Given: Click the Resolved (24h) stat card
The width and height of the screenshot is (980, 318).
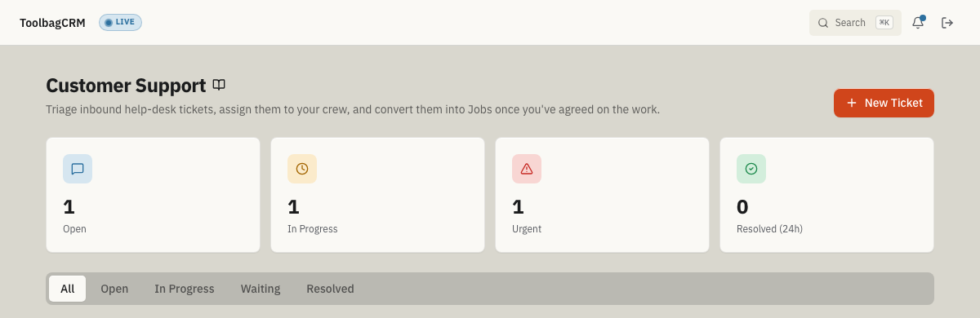Looking at the screenshot, I should click(826, 195).
